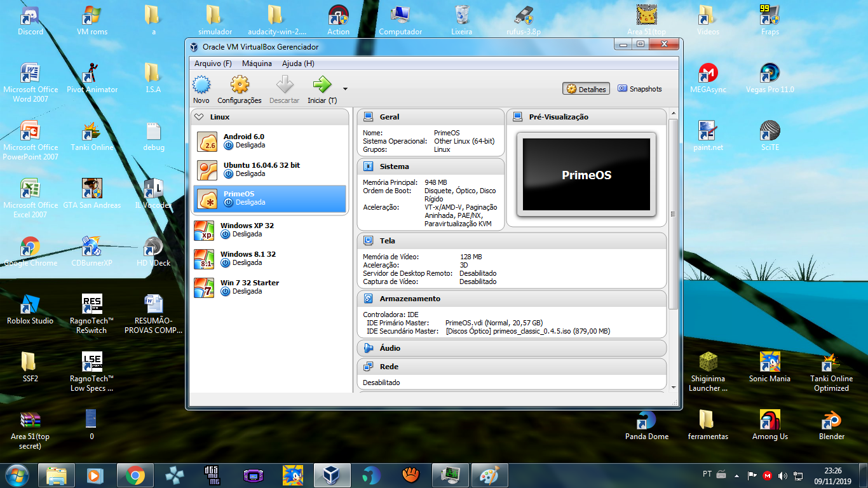Click the Geral section header
Screen dimensions: 868x488
(431, 117)
